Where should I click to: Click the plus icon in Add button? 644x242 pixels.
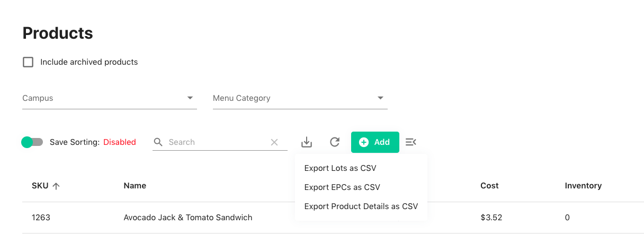pyautogui.click(x=364, y=142)
